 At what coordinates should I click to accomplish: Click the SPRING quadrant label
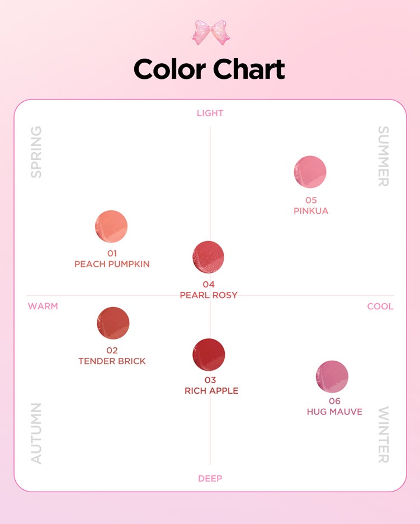tap(36, 152)
